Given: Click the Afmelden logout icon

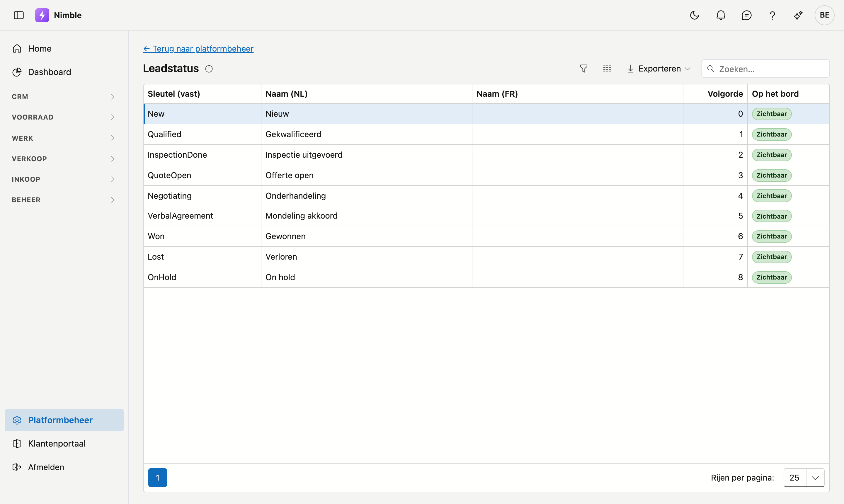Looking at the screenshot, I should coord(17,467).
